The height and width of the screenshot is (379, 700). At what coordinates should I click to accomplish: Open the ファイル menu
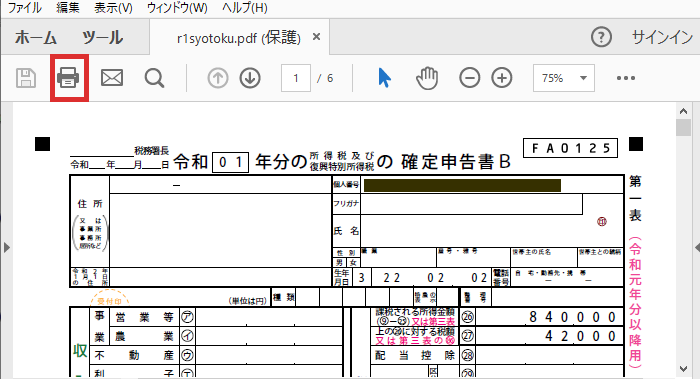pos(25,8)
